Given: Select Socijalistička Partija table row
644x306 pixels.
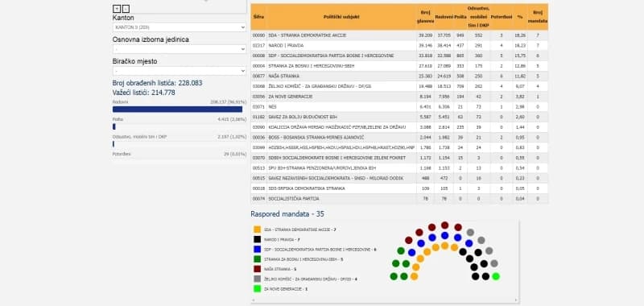Looking at the screenshot, I should click(399, 199).
